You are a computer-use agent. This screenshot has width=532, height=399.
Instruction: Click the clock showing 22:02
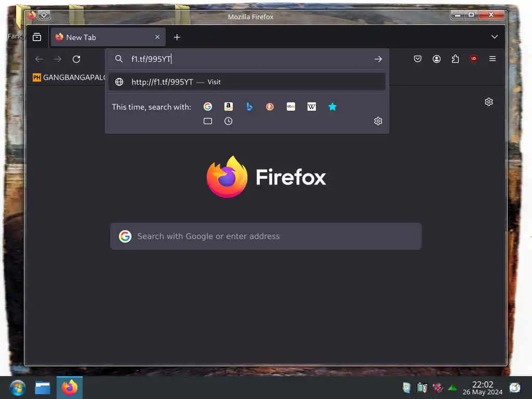483,388
